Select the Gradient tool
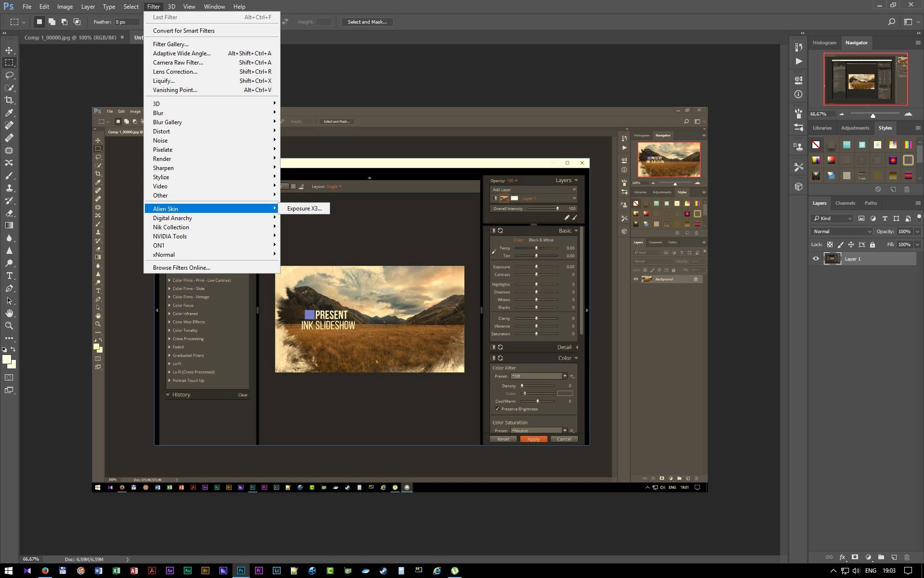 pos(9,225)
